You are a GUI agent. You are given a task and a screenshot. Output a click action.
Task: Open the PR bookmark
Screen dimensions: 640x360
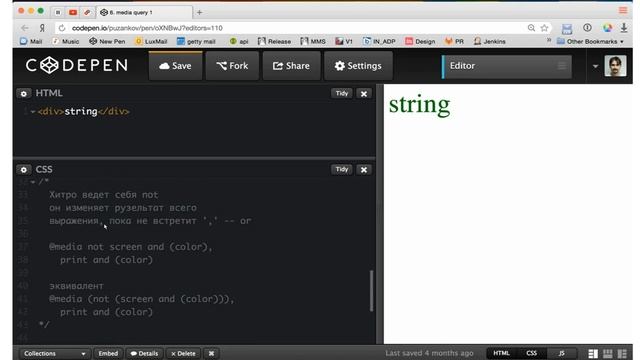coord(454,41)
